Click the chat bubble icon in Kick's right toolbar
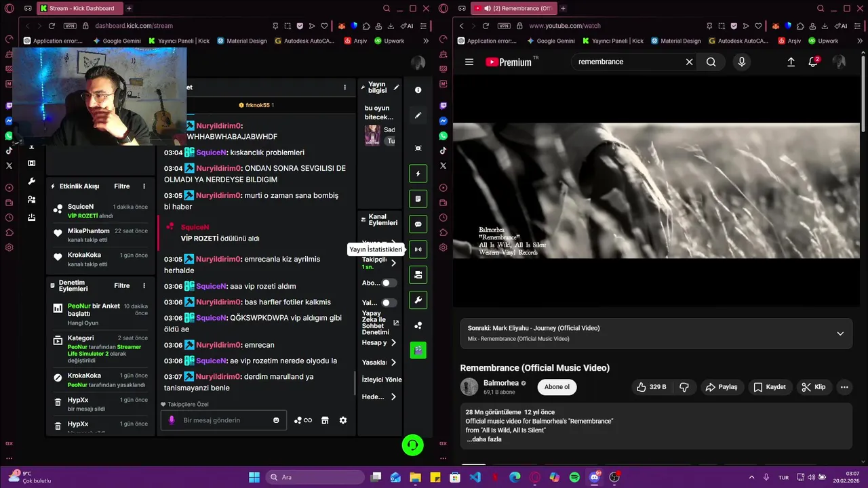This screenshot has width=868, height=488. (x=418, y=224)
